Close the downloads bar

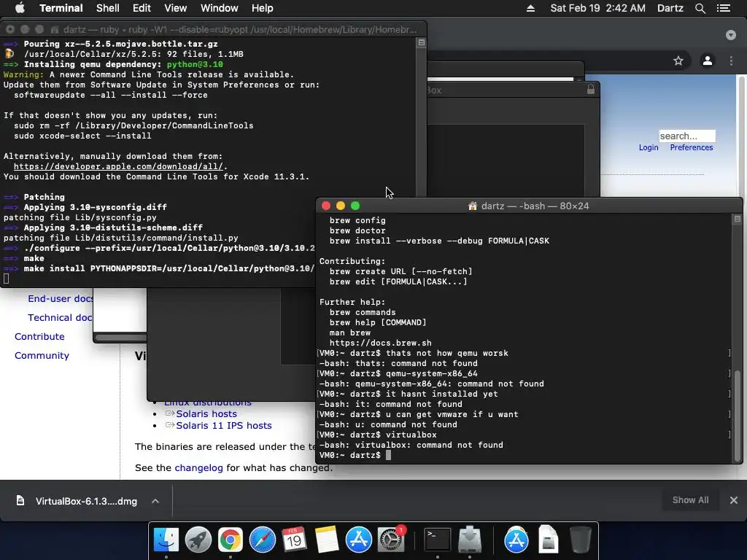point(734,500)
